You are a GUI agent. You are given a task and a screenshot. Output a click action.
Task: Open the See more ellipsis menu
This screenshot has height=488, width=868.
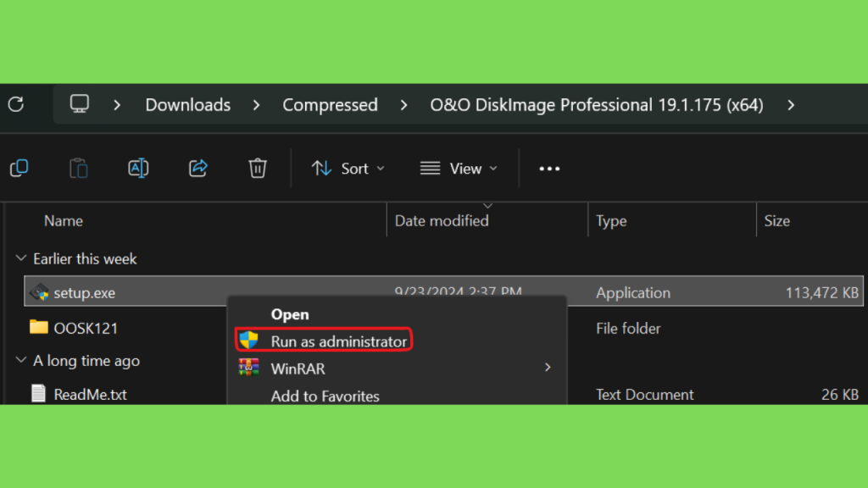(549, 169)
